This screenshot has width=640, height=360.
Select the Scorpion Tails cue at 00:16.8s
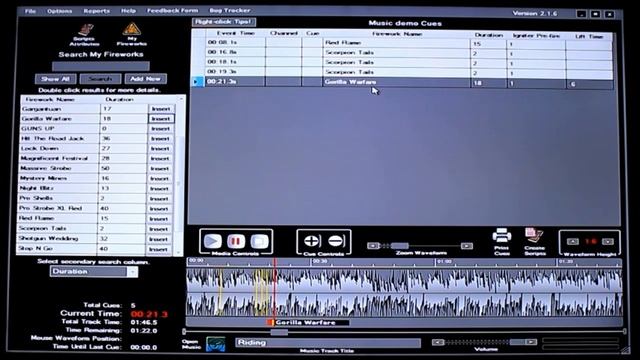pos(403,52)
